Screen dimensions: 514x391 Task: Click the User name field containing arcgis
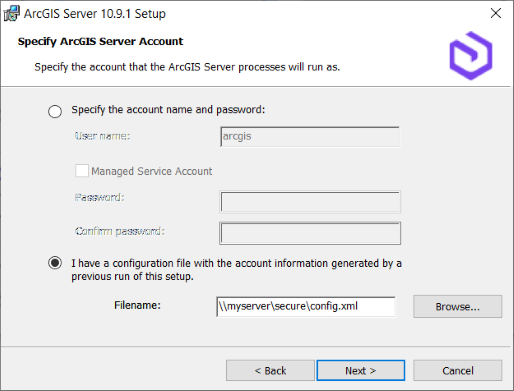(310, 137)
